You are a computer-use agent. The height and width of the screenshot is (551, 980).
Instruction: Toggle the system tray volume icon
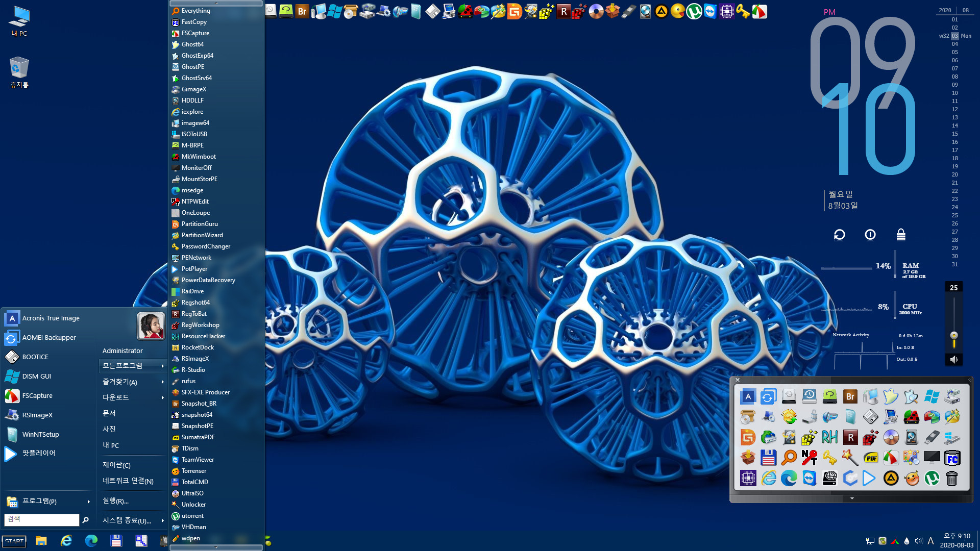pyautogui.click(x=919, y=541)
